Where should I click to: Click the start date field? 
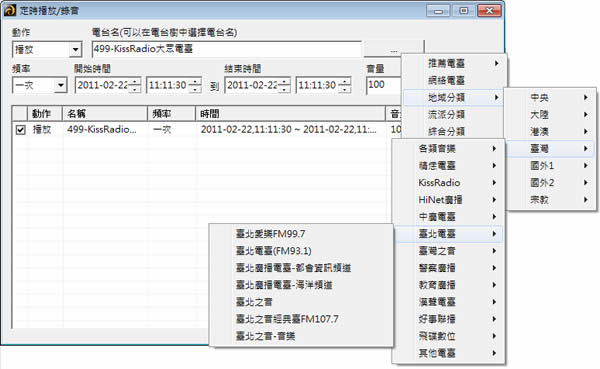click(103, 85)
